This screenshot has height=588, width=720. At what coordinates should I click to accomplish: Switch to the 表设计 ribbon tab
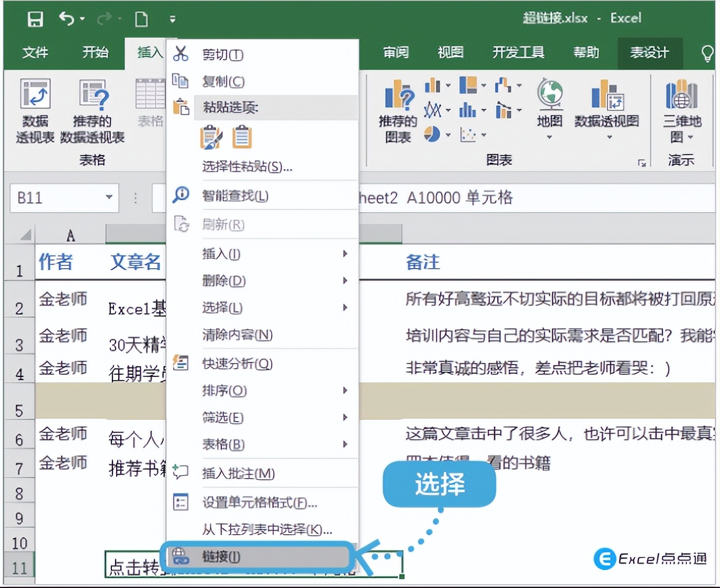point(650,52)
